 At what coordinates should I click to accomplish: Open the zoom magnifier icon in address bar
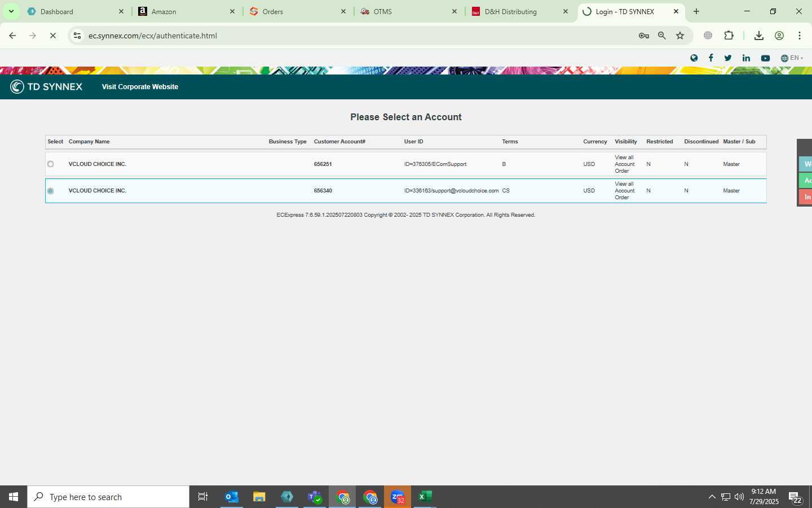[x=662, y=36]
